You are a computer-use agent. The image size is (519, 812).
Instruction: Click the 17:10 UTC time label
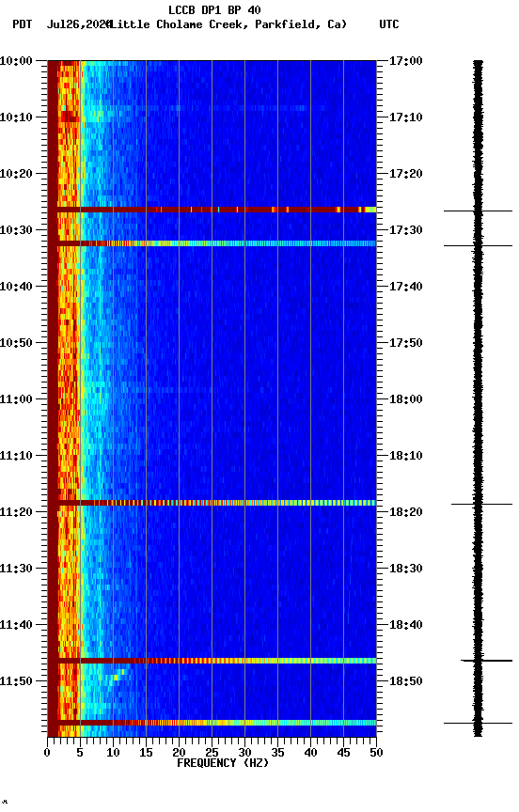pos(406,117)
